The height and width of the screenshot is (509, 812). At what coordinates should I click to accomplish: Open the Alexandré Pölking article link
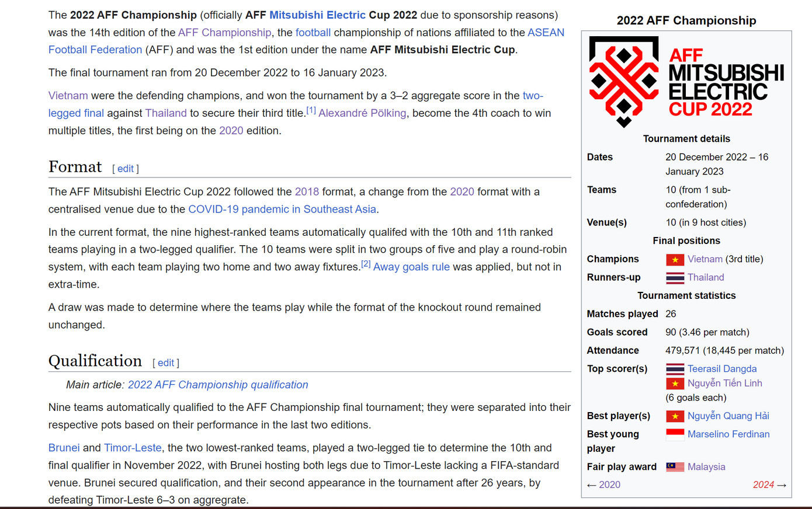tap(362, 113)
